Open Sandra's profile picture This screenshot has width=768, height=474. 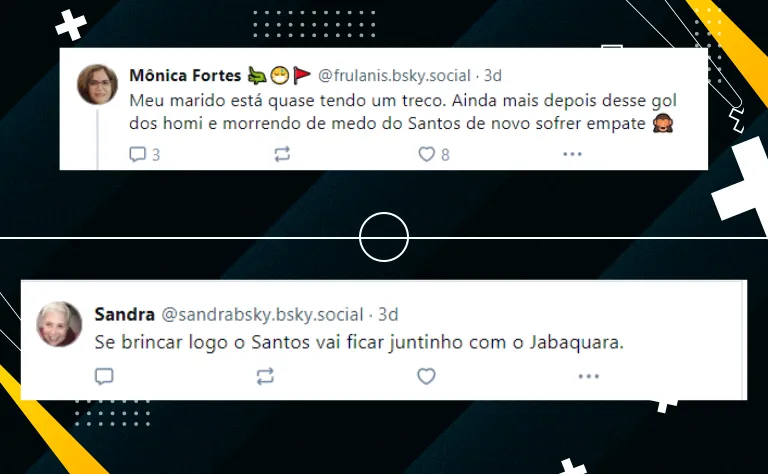(x=59, y=324)
